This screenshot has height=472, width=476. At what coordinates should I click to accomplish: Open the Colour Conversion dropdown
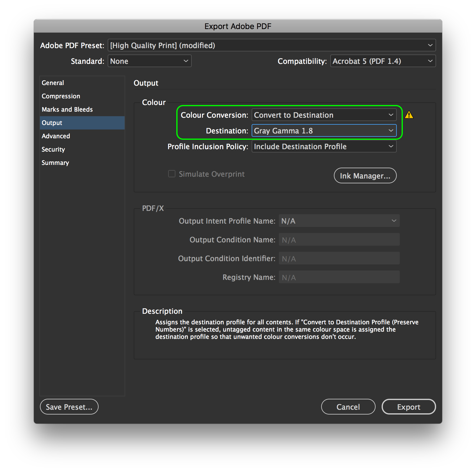pyautogui.click(x=324, y=115)
